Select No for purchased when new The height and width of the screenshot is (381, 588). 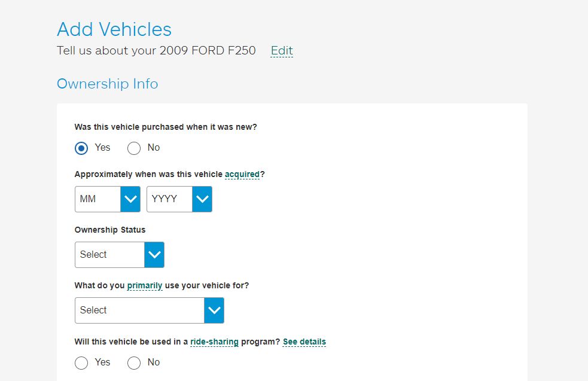pos(134,148)
